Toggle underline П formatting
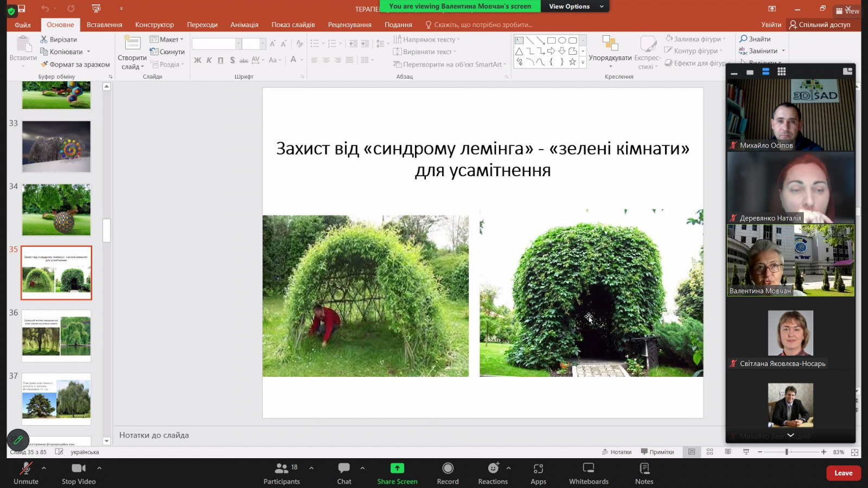Image resolution: width=868 pixels, height=488 pixels. [x=220, y=60]
